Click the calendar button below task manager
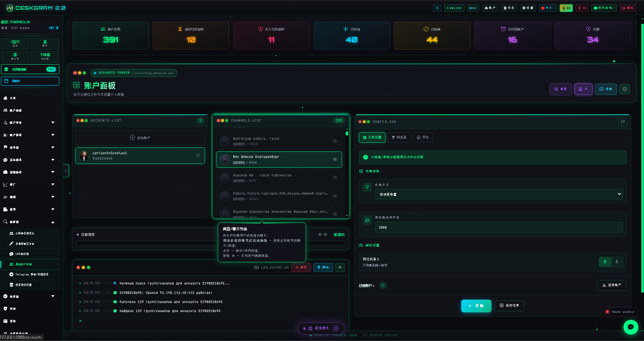The width and height of the screenshot is (644, 341). coord(30,81)
